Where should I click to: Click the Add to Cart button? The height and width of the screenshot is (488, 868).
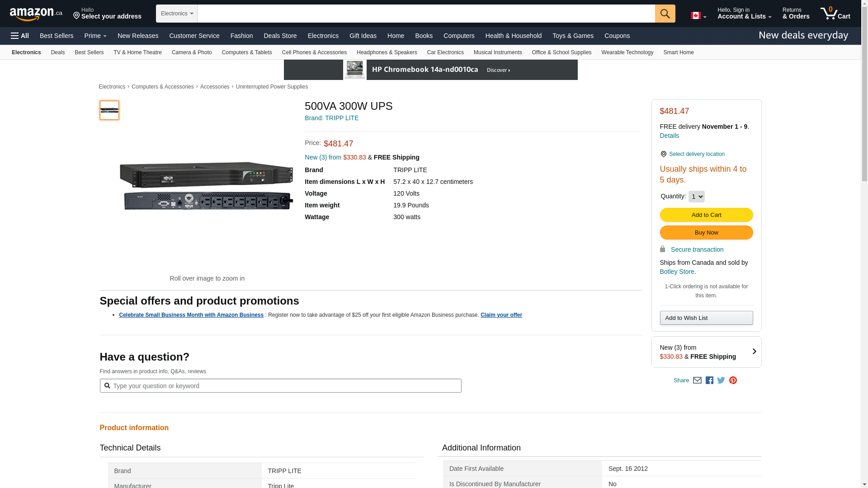[x=706, y=215]
